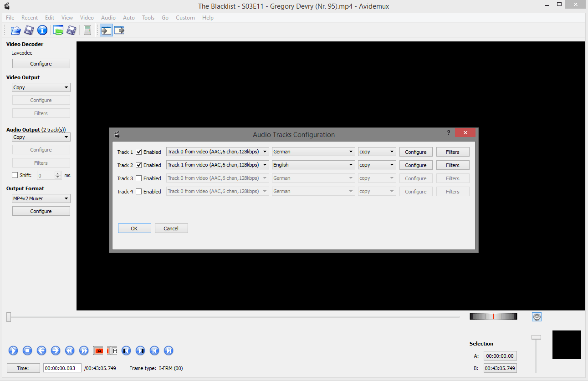This screenshot has width=588, height=381.
Task: Open Track 1 codec copy dropdown
Action: (x=377, y=152)
